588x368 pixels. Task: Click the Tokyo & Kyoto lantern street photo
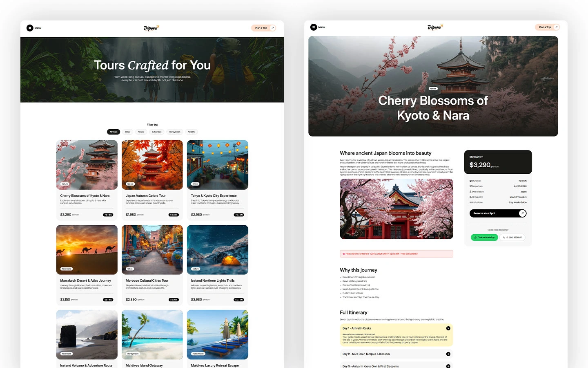coord(218,165)
